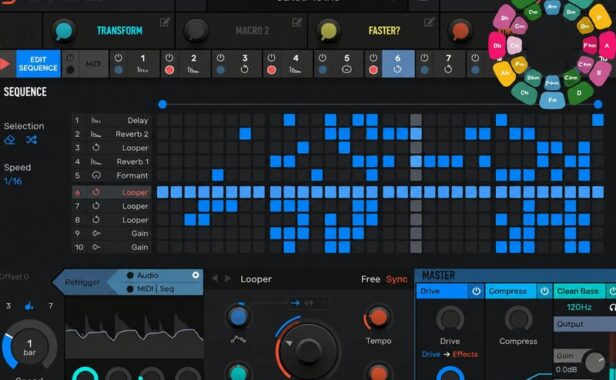
Task: Click the teal TRANSFORM macro knob
Action: (64, 31)
